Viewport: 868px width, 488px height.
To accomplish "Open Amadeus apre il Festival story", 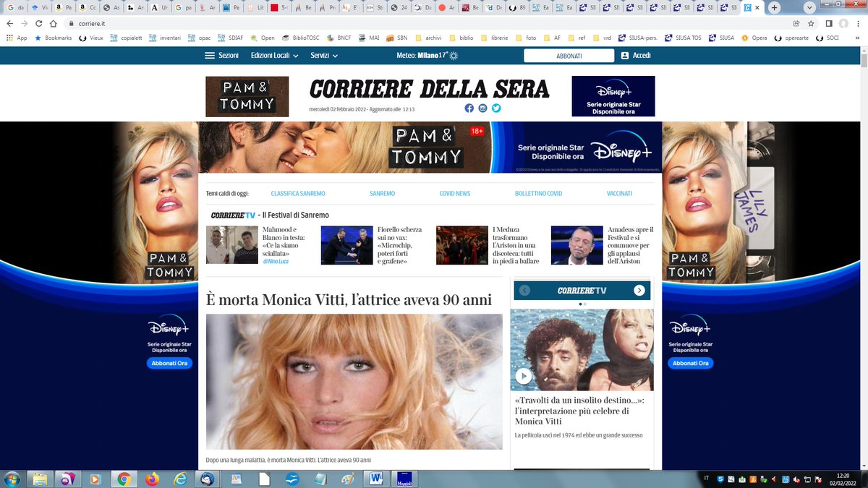I will coord(630,245).
